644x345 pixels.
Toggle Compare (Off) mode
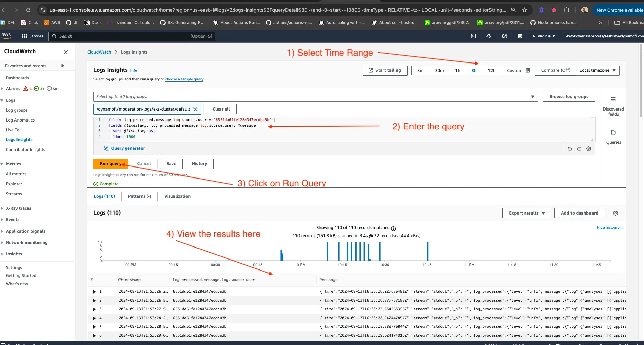[556, 70]
